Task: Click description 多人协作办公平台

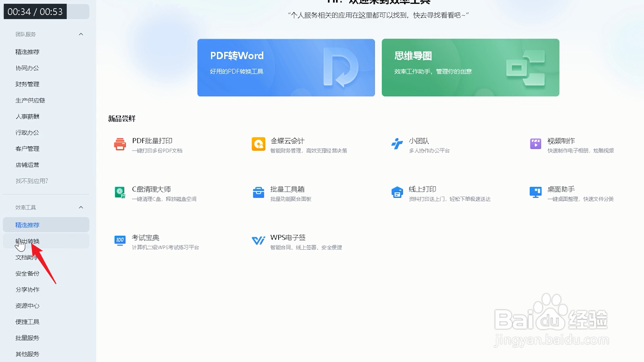Action: pos(429,151)
